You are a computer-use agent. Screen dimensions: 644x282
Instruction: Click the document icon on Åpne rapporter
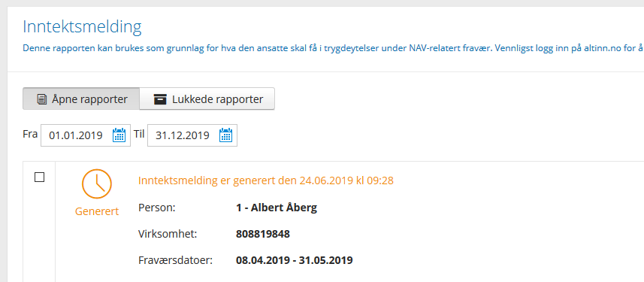point(41,99)
